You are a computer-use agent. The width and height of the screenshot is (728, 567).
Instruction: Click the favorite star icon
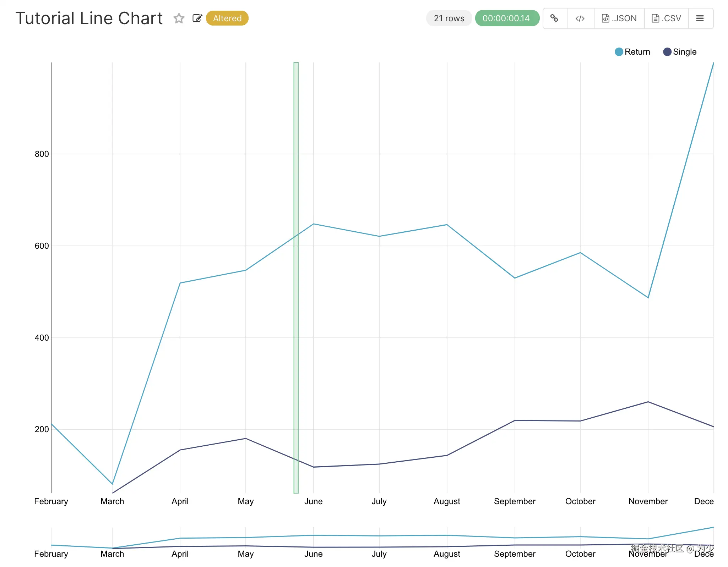pyautogui.click(x=179, y=18)
